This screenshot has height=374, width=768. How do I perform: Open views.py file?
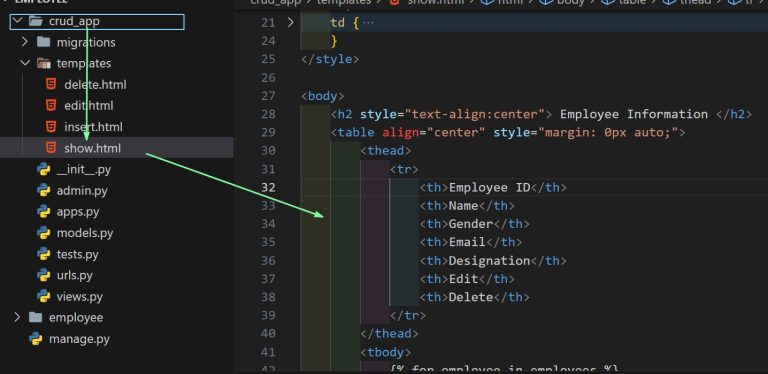coord(79,297)
